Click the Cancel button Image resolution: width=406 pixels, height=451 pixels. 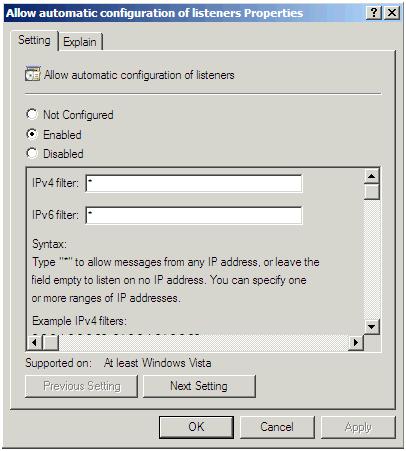(277, 427)
